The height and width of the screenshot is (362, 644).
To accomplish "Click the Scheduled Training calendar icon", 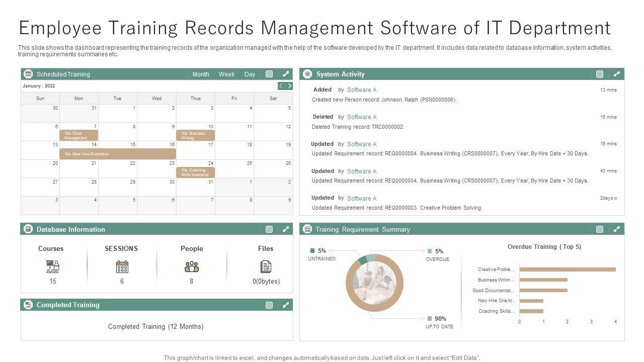I will [28, 74].
